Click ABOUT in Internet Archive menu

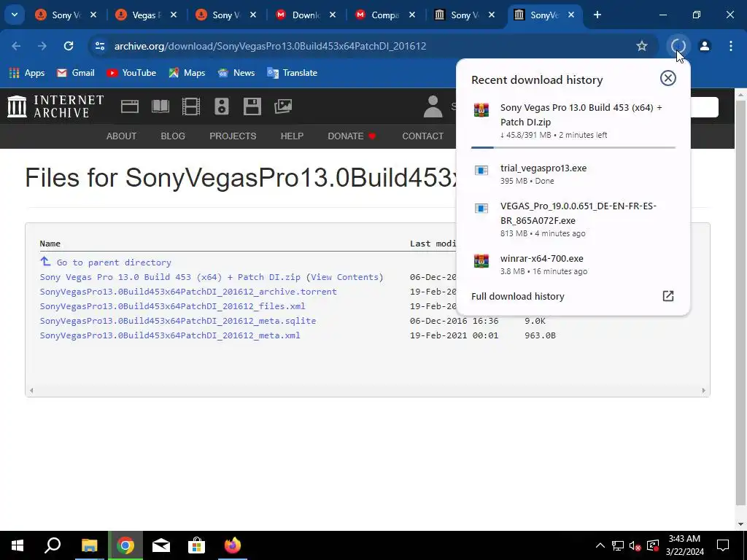122,136
